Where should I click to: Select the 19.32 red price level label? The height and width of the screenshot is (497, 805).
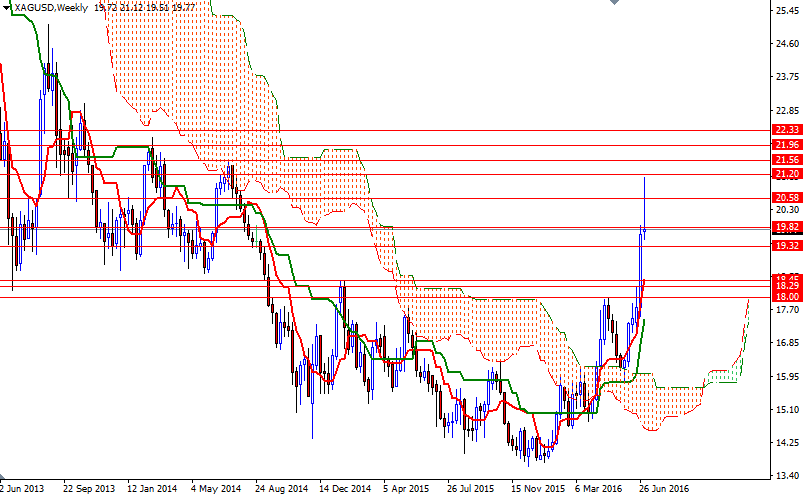click(x=787, y=246)
